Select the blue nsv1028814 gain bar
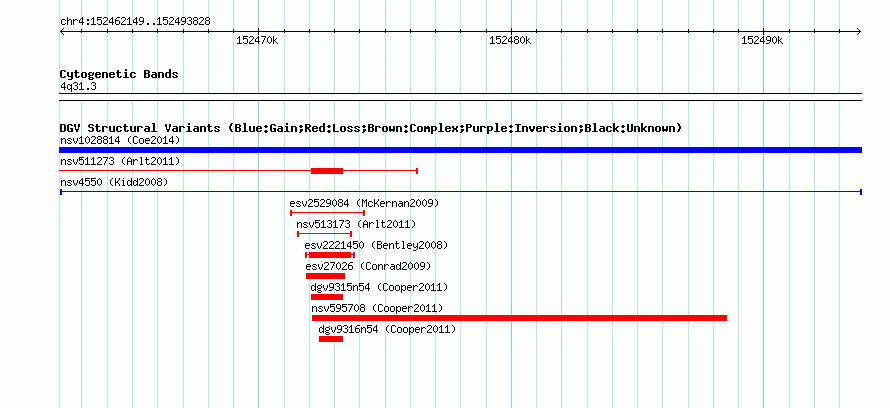 click(460, 150)
